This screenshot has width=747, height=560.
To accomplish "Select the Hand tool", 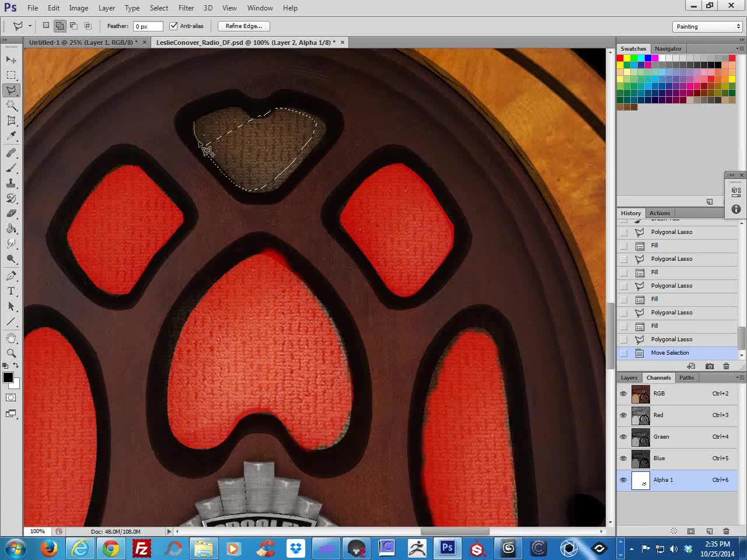I will 11,338.
